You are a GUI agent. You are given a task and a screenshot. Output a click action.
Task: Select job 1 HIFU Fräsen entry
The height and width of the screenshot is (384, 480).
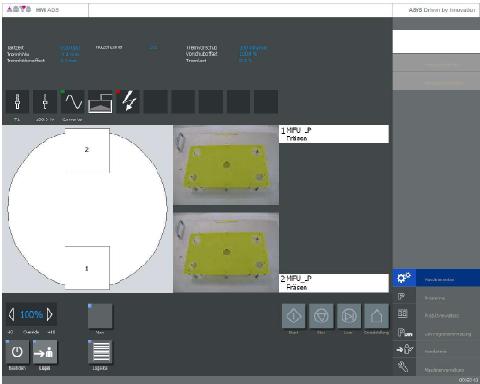(x=334, y=134)
